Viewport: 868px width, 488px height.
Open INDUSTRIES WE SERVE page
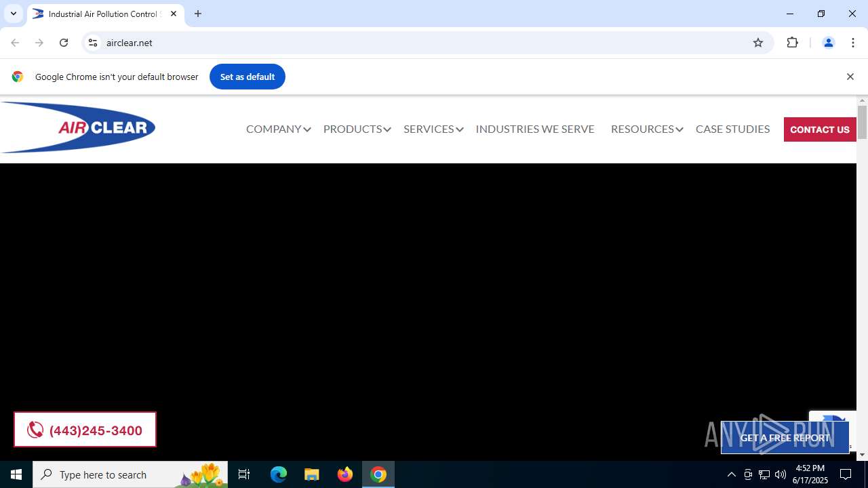535,129
